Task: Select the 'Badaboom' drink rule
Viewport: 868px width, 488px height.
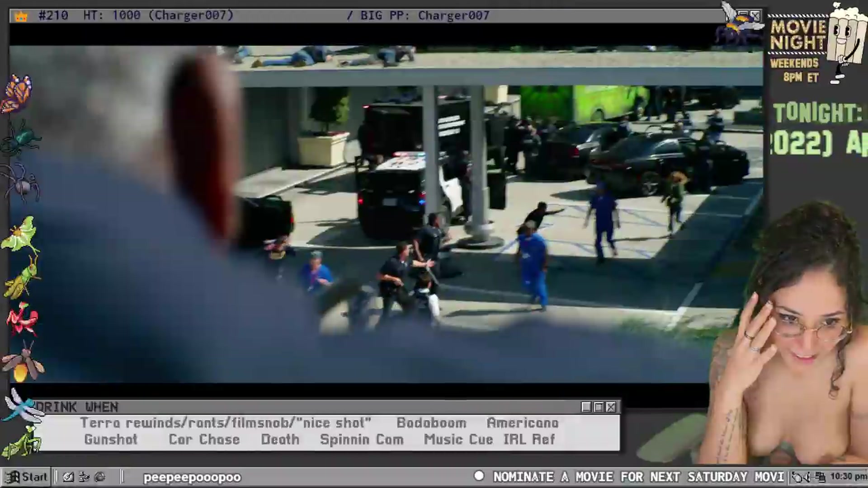Action: pos(431,423)
